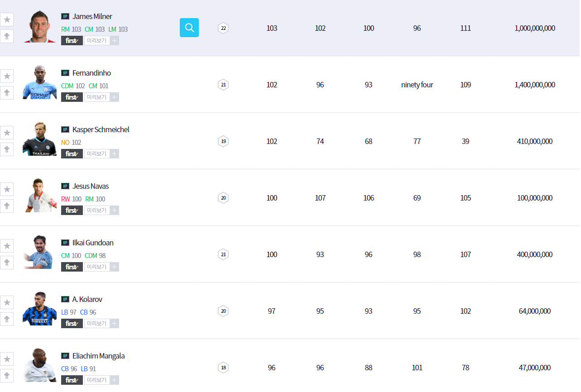Expand the plus button in A. Kolarov row
The height and width of the screenshot is (392, 581).
[x=115, y=324]
